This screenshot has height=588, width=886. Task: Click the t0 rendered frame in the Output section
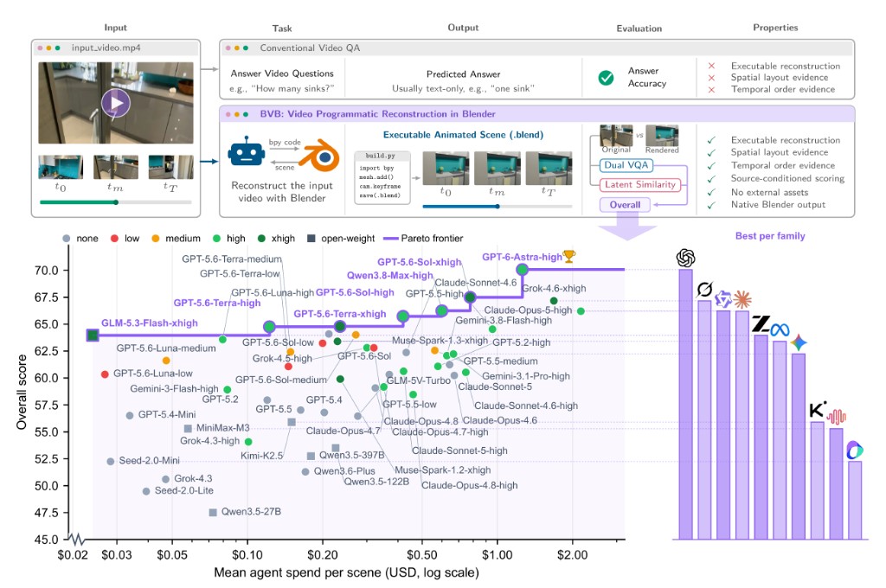click(x=446, y=169)
